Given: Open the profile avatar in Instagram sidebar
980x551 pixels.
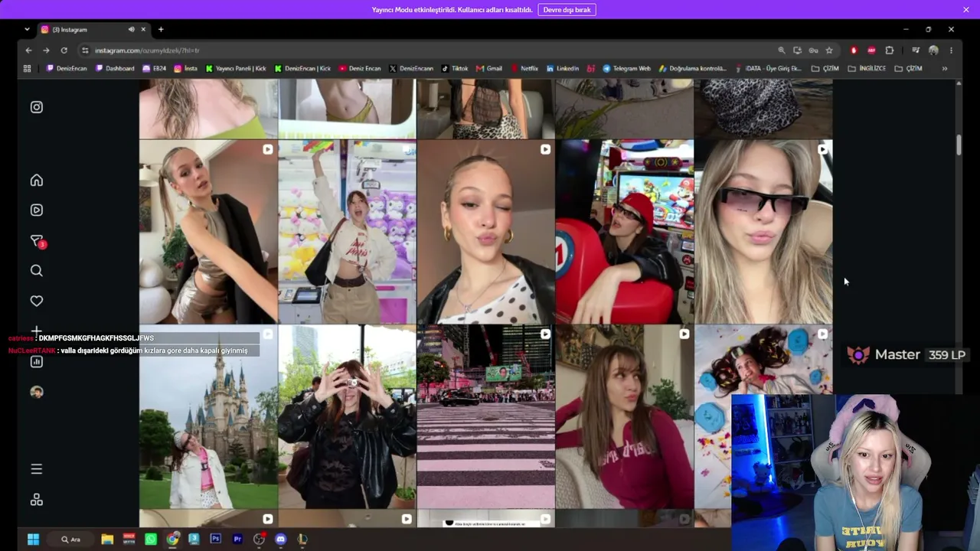Looking at the screenshot, I should (37, 392).
